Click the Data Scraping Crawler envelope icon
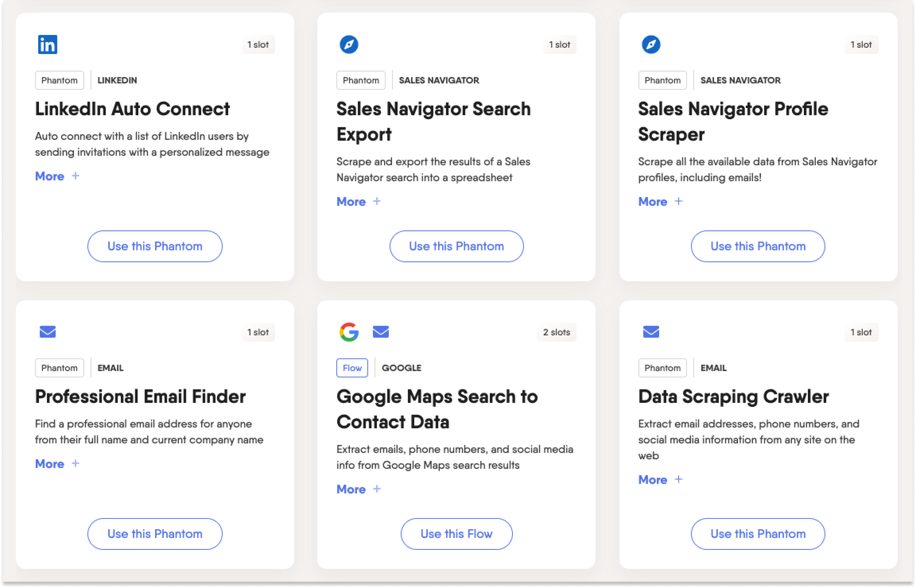 (x=651, y=332)
